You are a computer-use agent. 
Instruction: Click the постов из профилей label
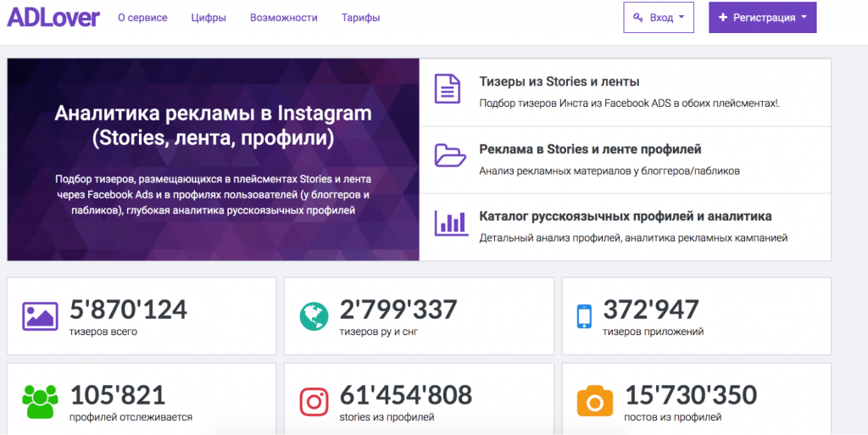(x=673, y=417)
